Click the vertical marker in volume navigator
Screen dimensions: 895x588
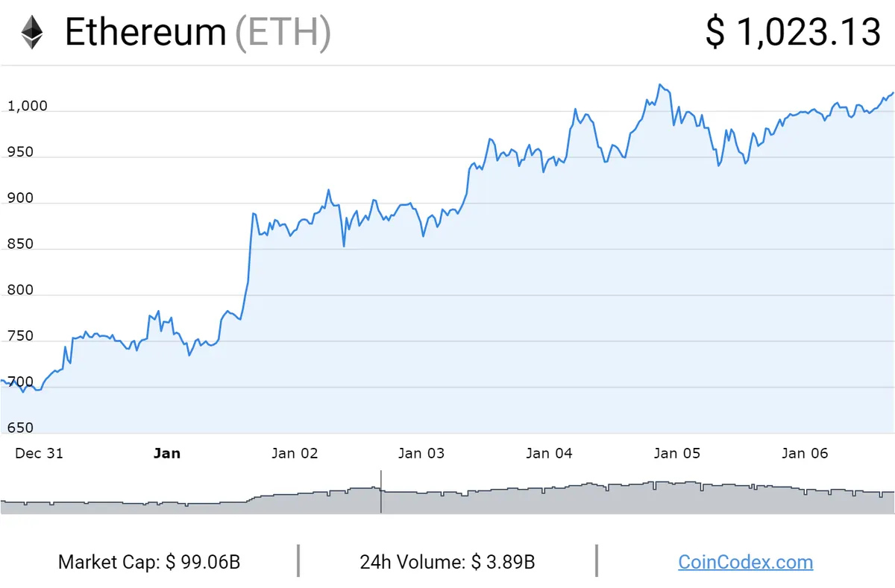pyautogui.click(x=381, y=491)
